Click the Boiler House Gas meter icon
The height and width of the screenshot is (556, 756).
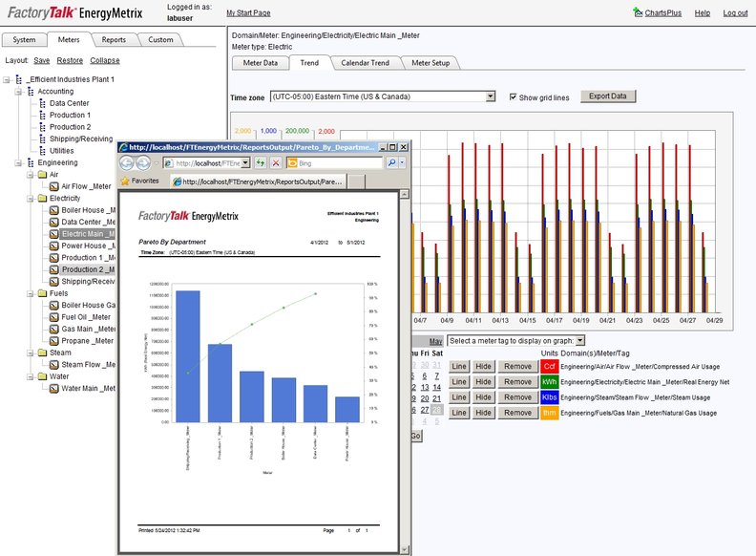[x=54, y=306]
